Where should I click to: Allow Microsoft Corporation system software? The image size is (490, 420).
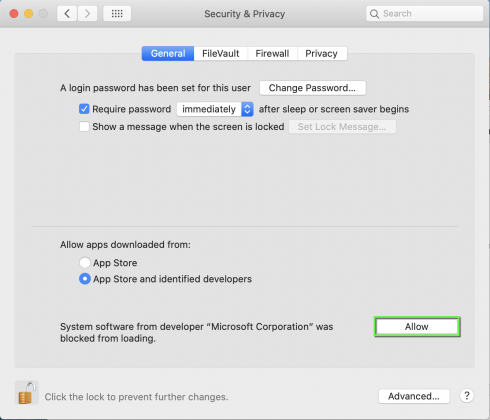click(417, 327)
